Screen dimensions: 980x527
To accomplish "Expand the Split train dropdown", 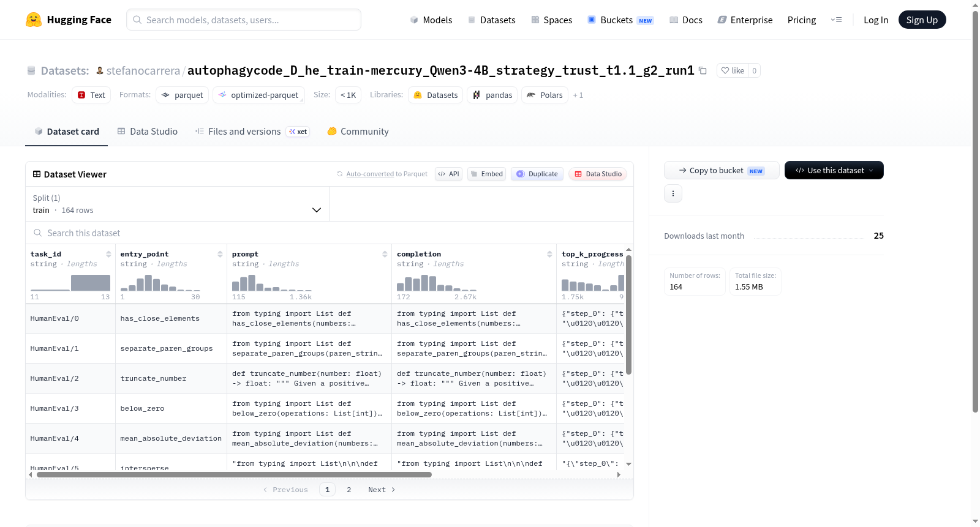I will [177, 204].
